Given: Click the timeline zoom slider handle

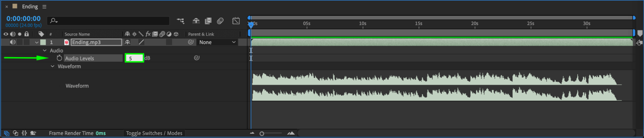Looking at the screenshot, I should tap(262, 133).
